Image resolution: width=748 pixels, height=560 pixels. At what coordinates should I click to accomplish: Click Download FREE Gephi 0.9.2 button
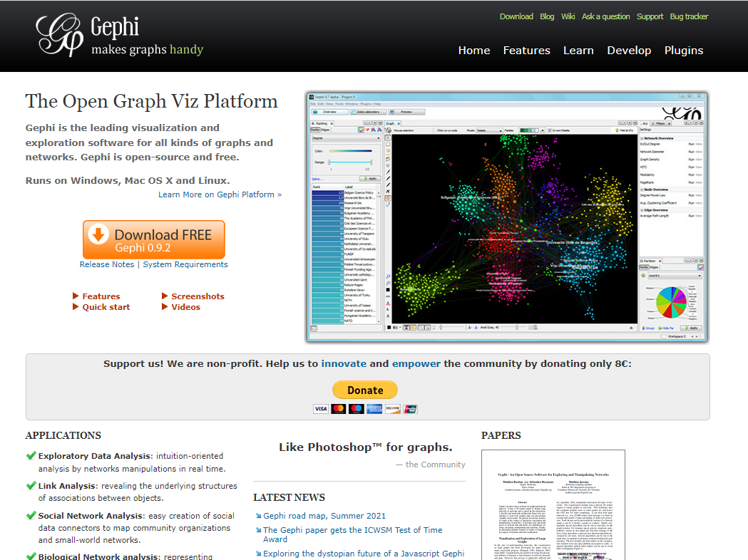tap(153, 239)
